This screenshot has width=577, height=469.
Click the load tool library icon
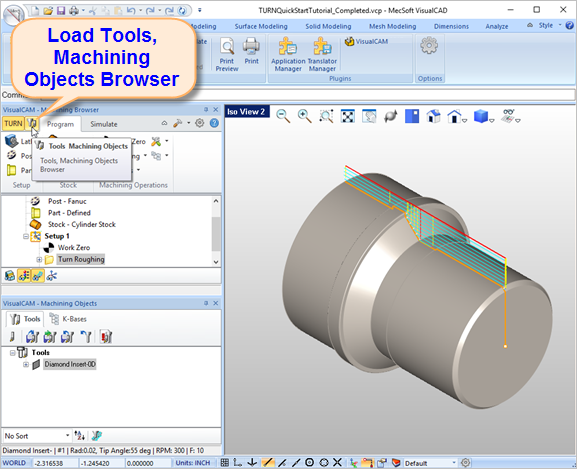(32, 337)
